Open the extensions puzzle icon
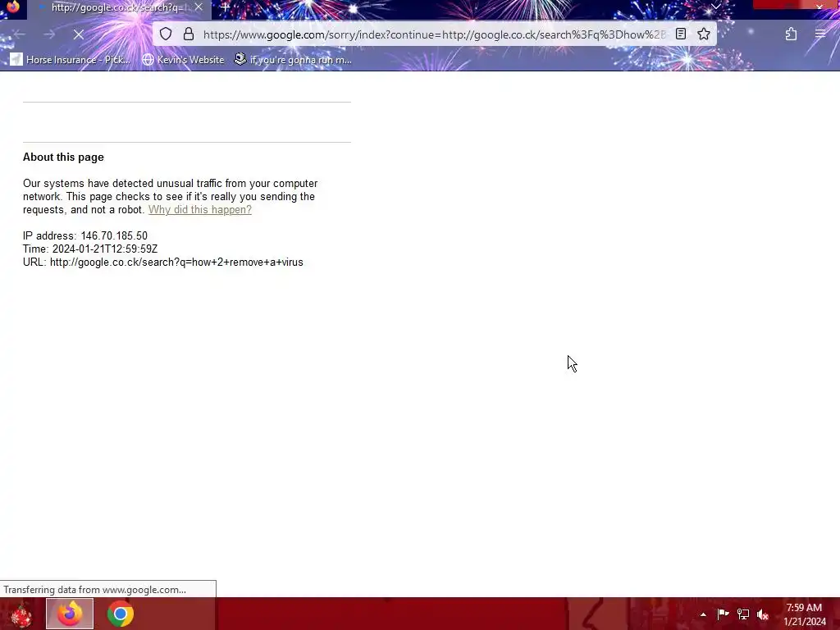This screenshot has width=840, height=630. click(x=791, y=34)
